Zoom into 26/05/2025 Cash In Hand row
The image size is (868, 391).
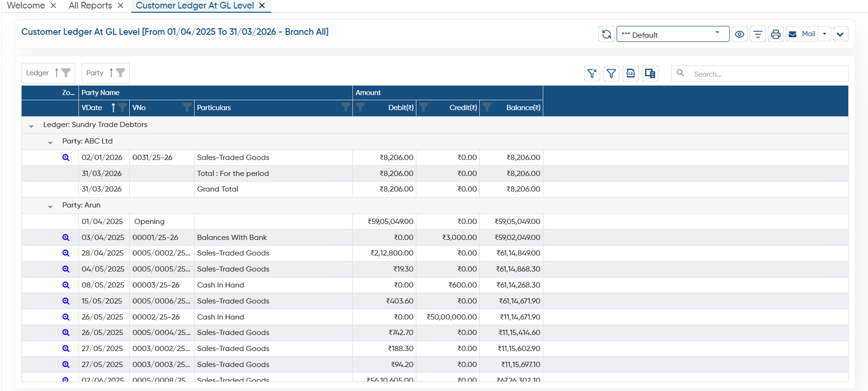click(66, 317)
